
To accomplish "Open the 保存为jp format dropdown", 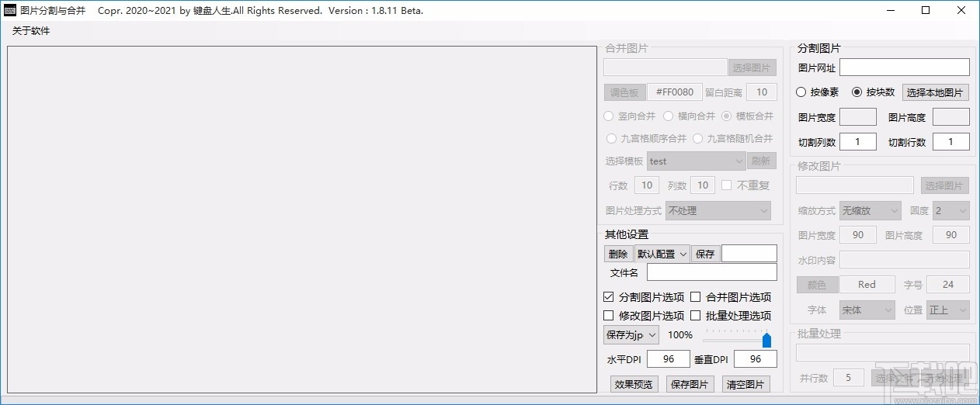I will pos(631,335).
